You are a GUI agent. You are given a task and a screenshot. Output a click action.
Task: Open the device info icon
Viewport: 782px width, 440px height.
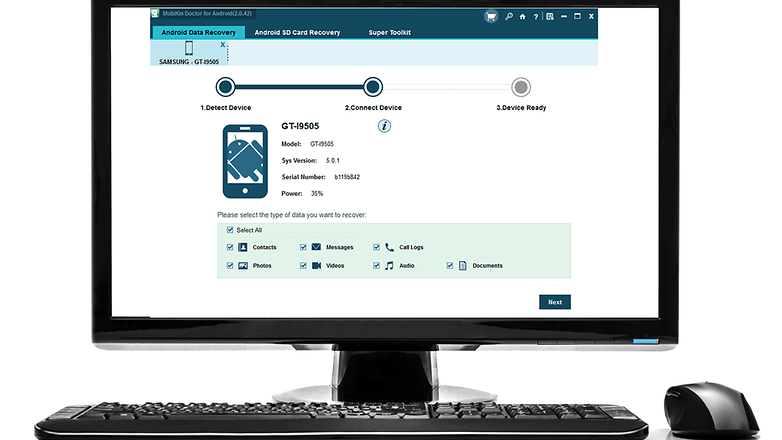[384, 126]
